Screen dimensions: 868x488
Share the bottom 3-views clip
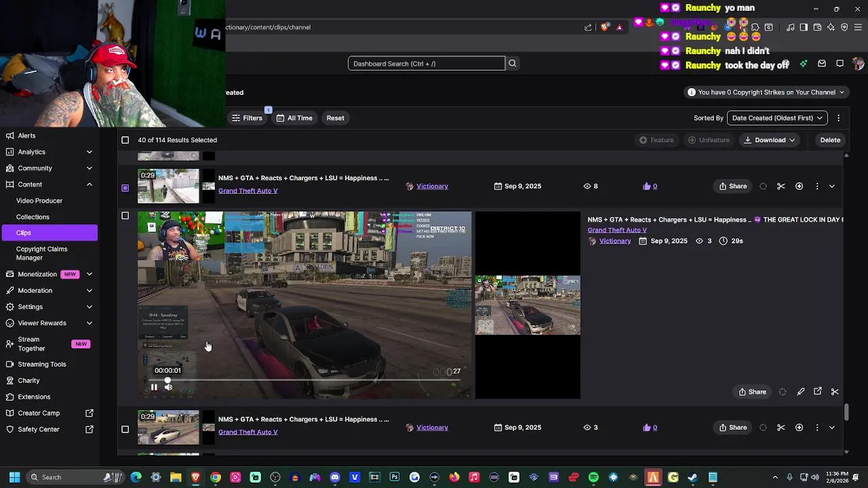[x=733, y=428]
